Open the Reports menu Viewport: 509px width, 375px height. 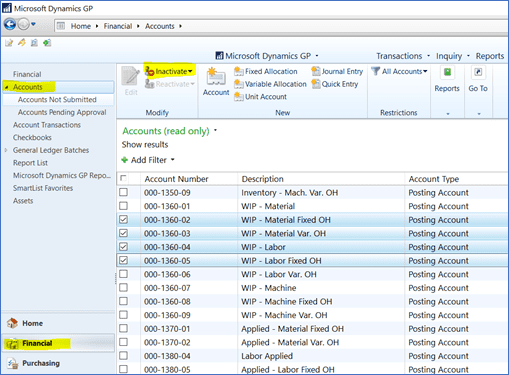pos(489,56)
